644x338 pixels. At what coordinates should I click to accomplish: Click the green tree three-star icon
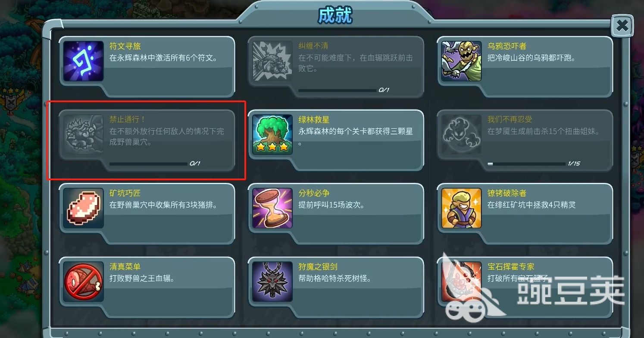(272, 135)
